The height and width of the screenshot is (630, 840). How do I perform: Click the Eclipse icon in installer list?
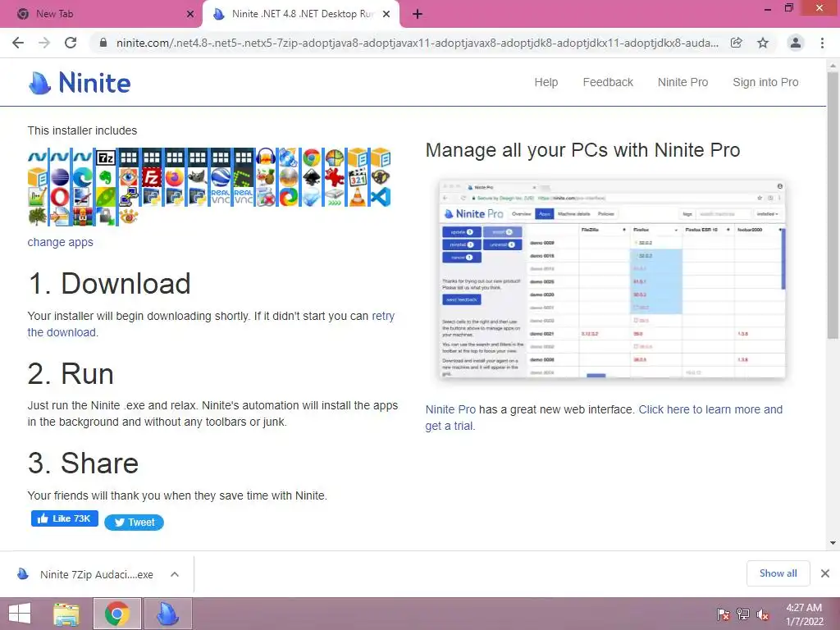(59, 177)
